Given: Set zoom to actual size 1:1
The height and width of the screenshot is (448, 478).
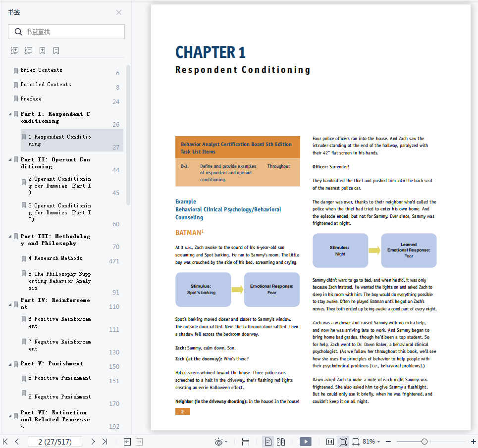Looking at the screenshot, I should click(330, 442).
